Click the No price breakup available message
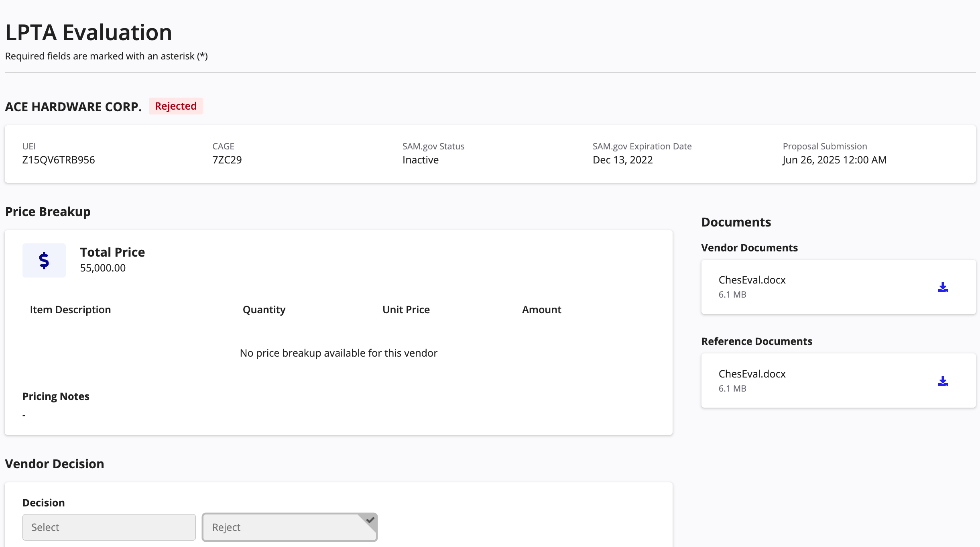This screenshot has width=980, height=547. pyautogui.click(x=339, y=353)
